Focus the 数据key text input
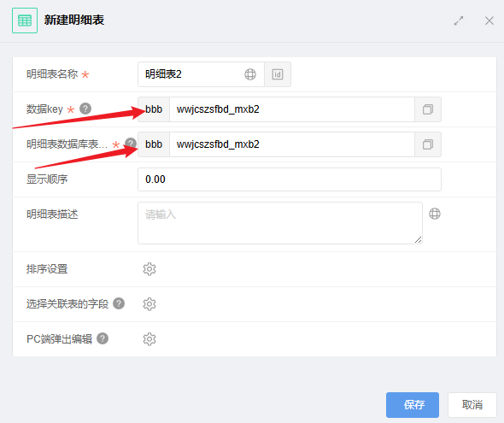Image resolution: width=504 pixels, height=423 pixels. click(292, 109)
